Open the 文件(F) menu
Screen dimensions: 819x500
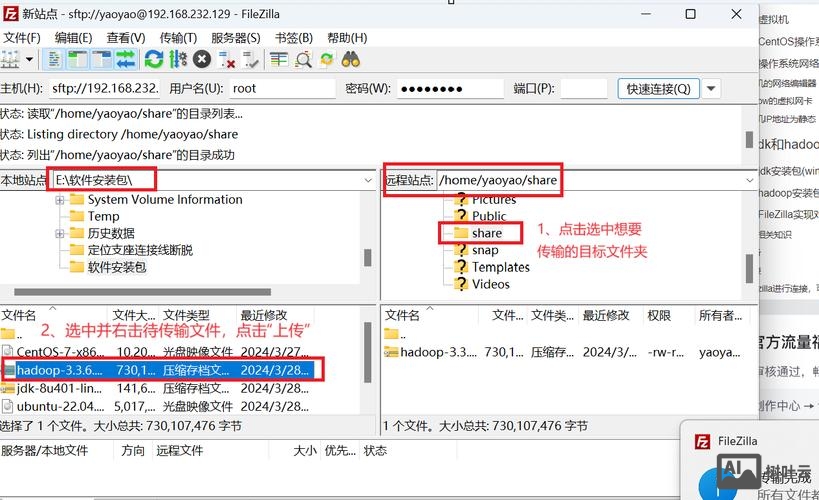(21, 38)
